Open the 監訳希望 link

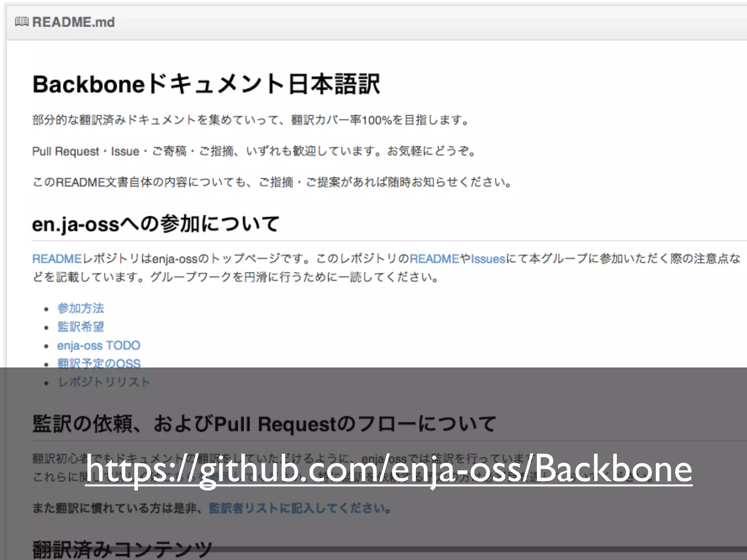point(81,327)
